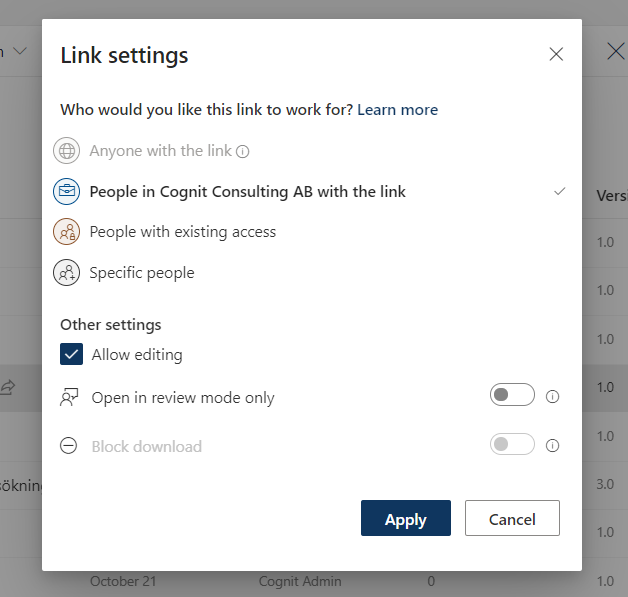
Task: Click the globe icon for Anyone with the link
Action: [x=67, y=151]
